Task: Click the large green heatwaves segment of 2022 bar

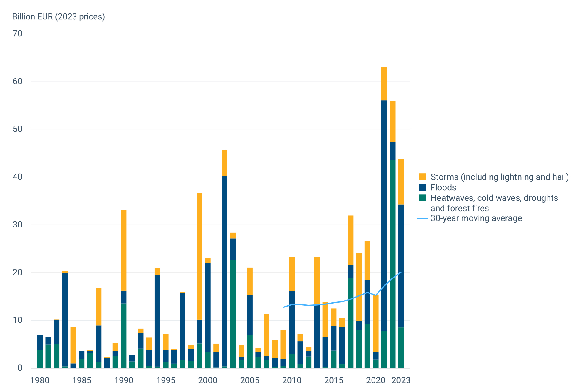Action: click(393, 264)
